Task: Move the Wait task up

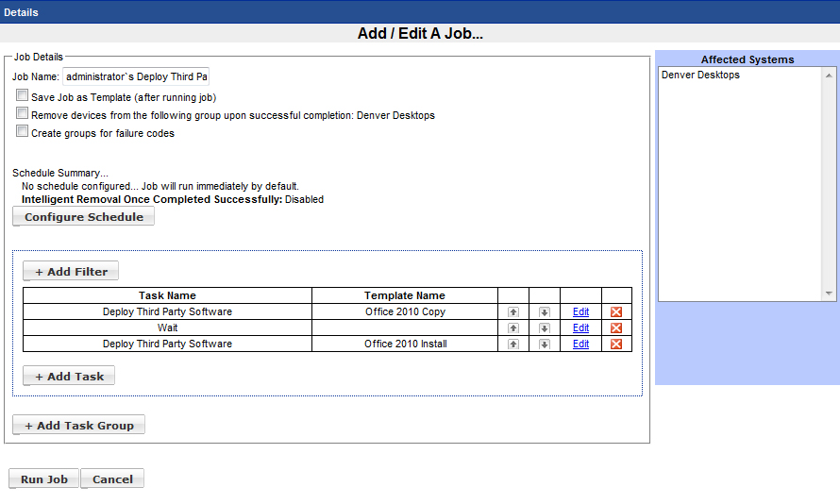Action: point(512,328)
